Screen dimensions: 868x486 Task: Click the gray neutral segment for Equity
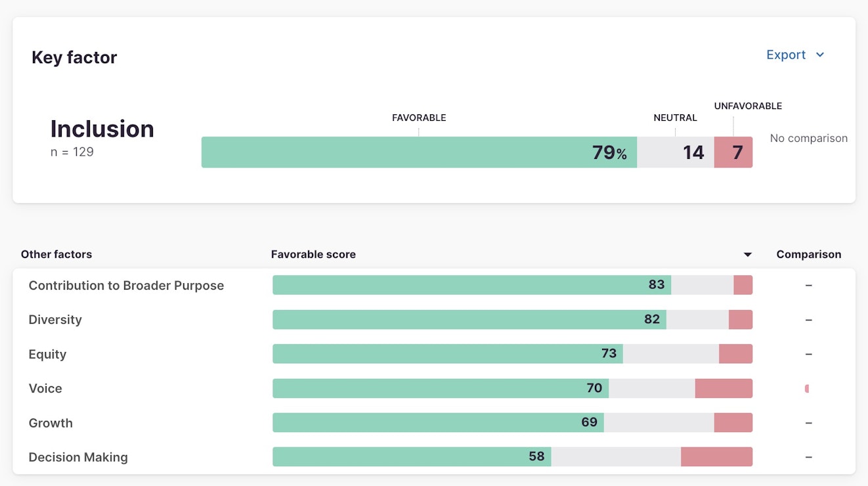click(670, 354)
